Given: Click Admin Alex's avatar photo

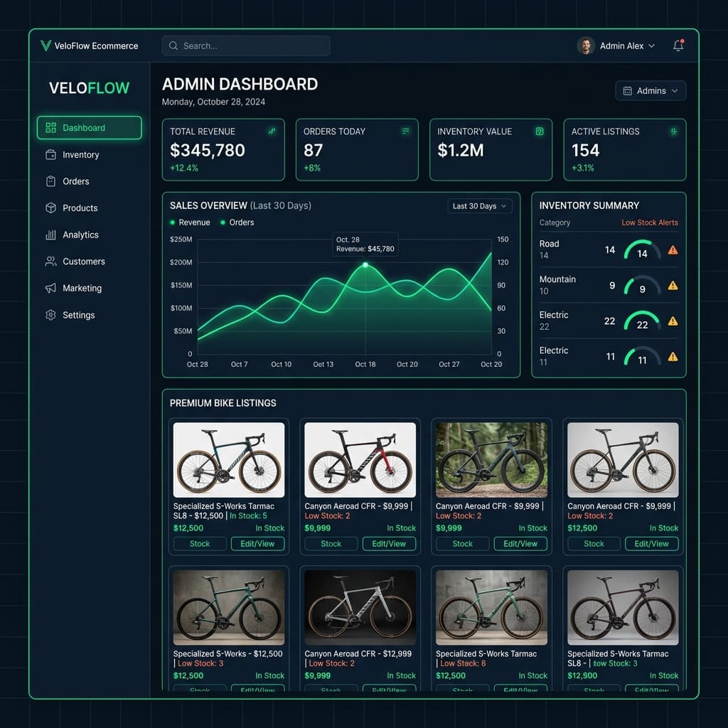Looking at the screenshot, I should point(586,45).
